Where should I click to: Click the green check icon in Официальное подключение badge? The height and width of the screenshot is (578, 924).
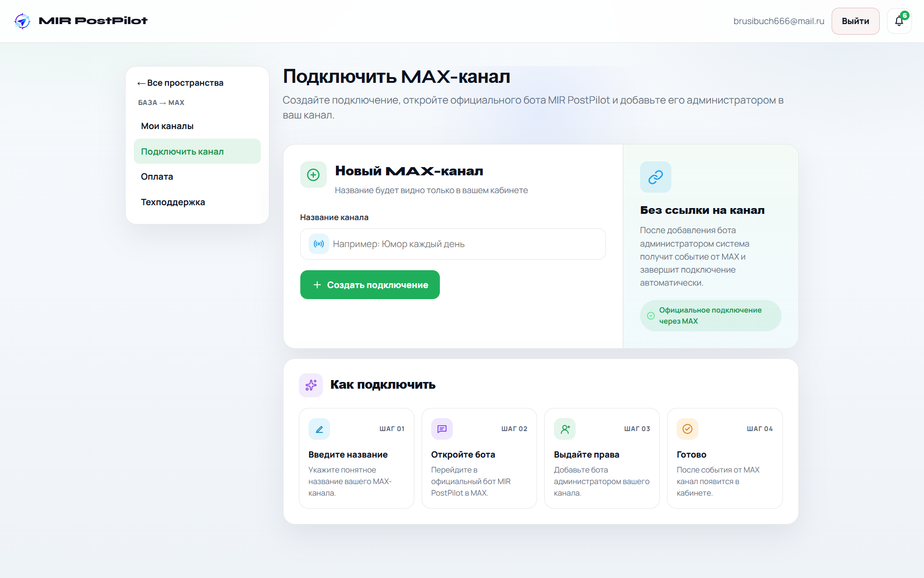[x=651, y=315]
